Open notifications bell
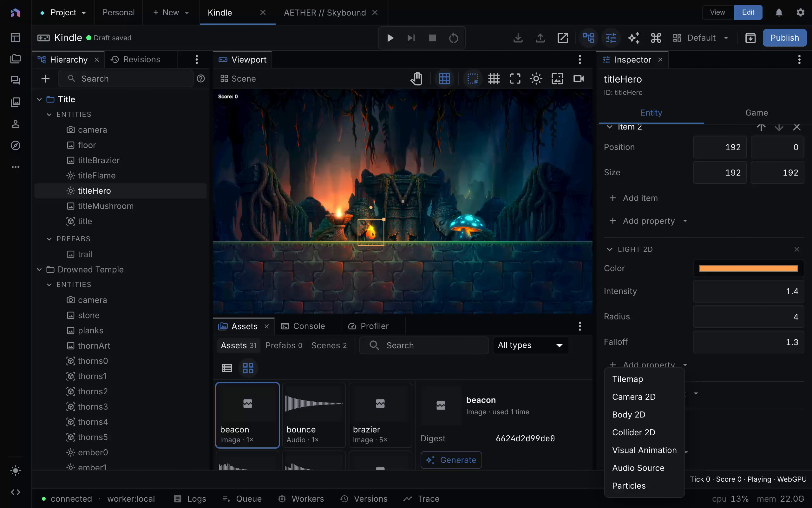Image resolution: width=812 pixels, height=508 pixels. tap(779, 12)
